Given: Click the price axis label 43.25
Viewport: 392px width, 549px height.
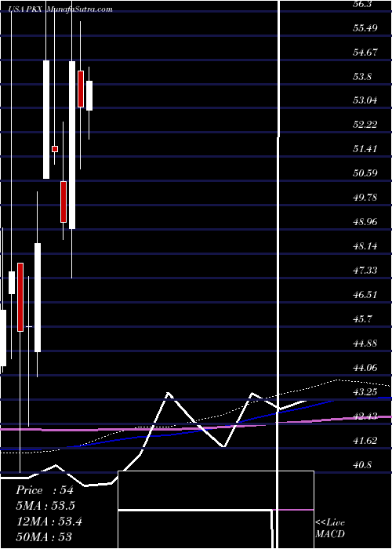Looking at the screenshot, I should click(365, 391).
